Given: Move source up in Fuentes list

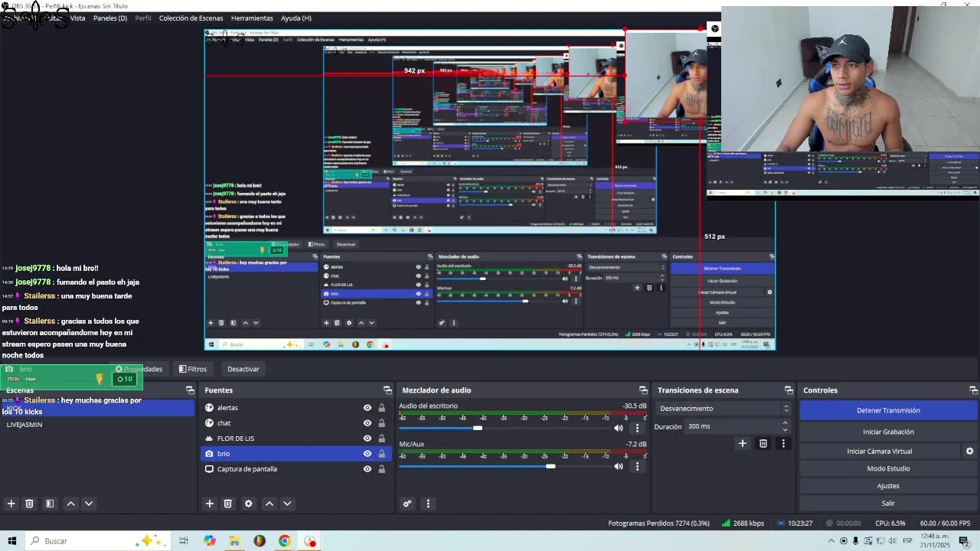Looking at the screenshot, I should [269, 504].
